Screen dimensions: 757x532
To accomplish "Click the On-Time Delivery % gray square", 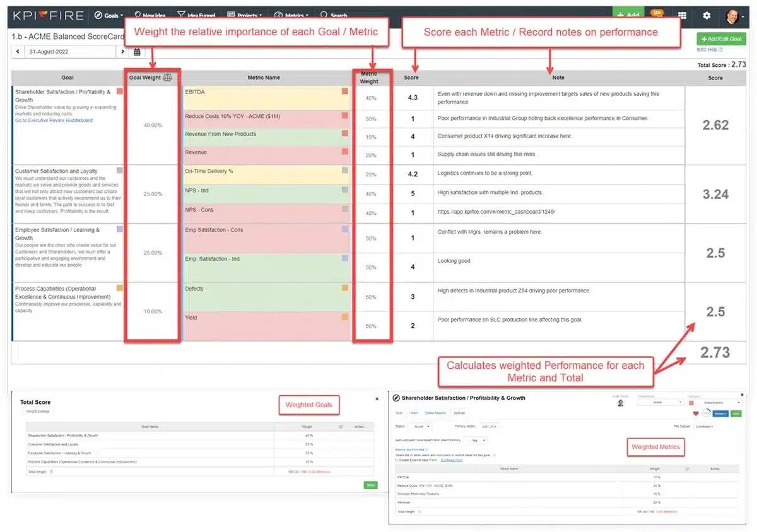I will tap(345, 170).
